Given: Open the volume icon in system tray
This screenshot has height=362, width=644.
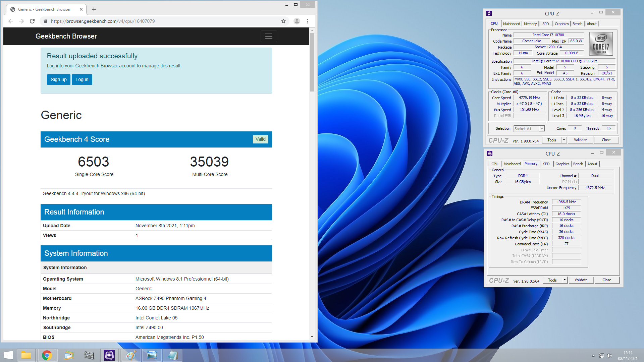Looking at the screenshot, I should 609,356.
